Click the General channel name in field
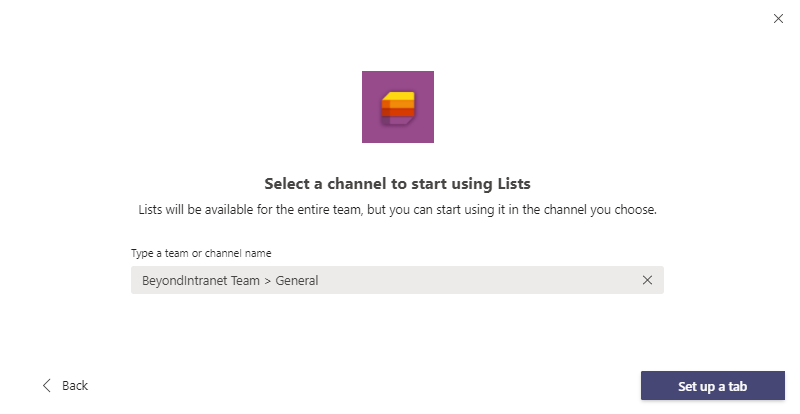This screenshot has height=414, width=800. [294, 281]
